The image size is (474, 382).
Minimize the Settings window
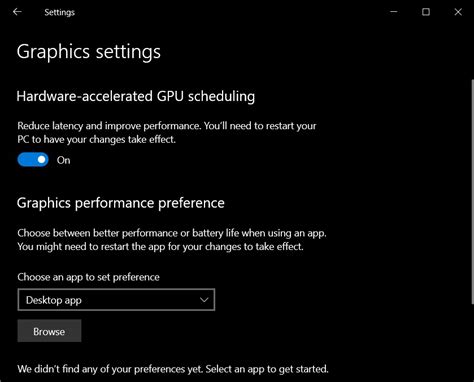click(x=394, y=12)
